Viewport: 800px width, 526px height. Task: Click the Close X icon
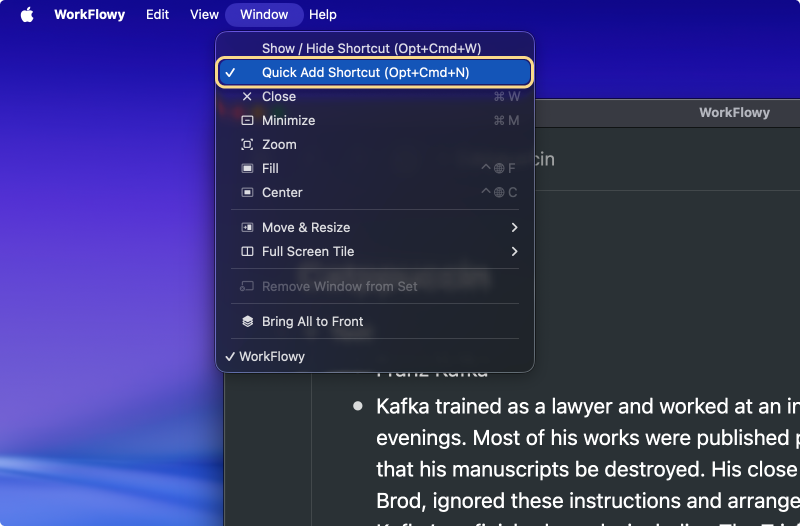point(247,96)
